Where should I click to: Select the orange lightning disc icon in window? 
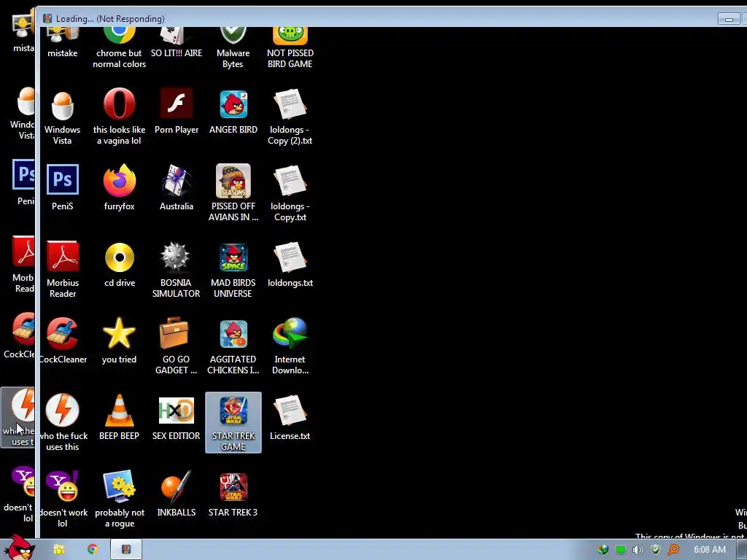tap(63, 410)
